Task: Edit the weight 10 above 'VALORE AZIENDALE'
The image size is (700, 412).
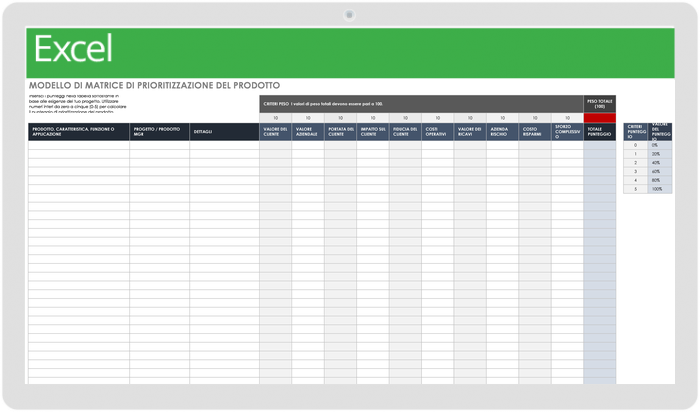Action: coord(308,118)
